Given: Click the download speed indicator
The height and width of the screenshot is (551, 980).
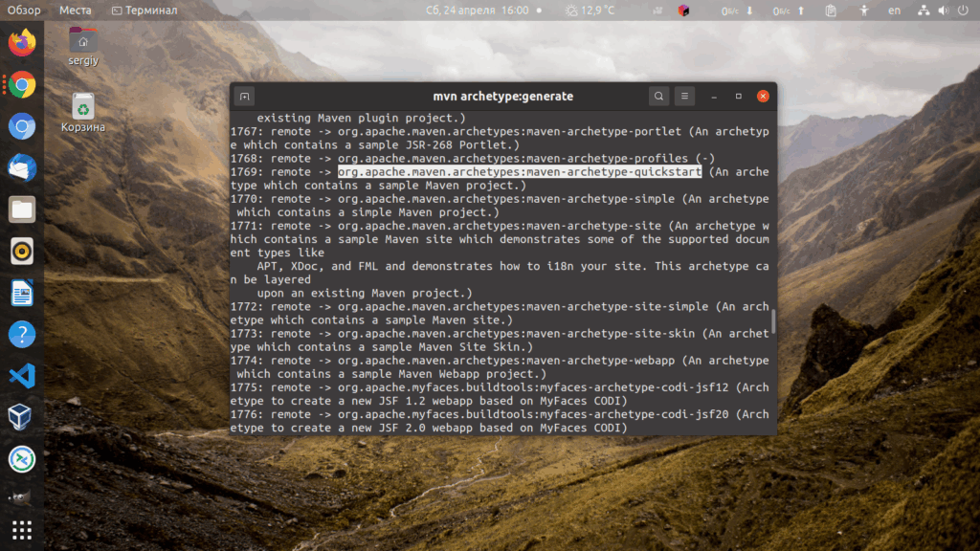Looking at the screenshot, I should click(x=738, y=11).
